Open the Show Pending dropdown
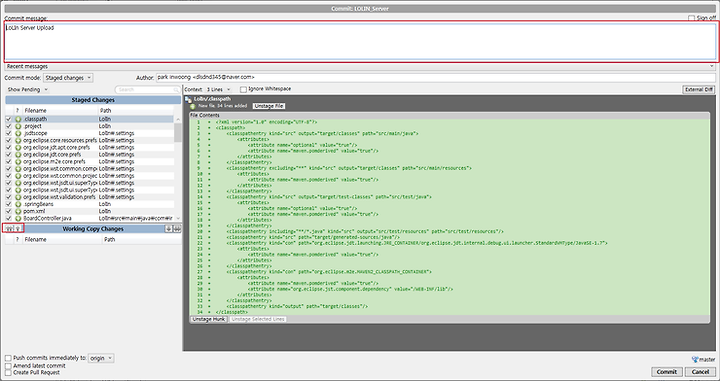This screenshot has width=720, height=381. (x=28, y=90)
